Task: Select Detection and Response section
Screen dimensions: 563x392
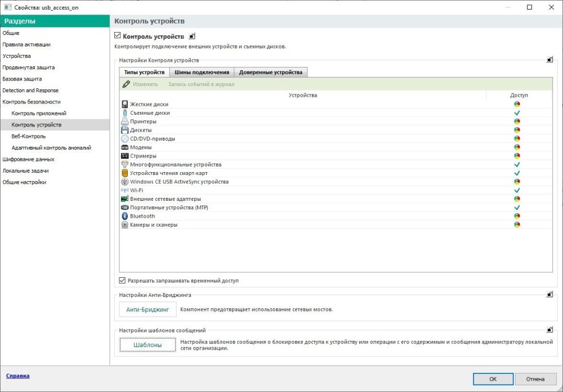Action: point(30,90)
